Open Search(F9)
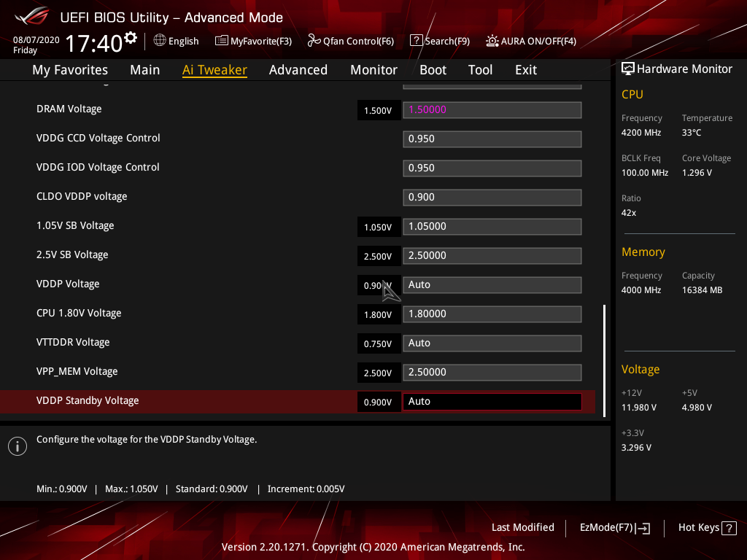Viewport: 747px width, 560px height. click(440, 41)
